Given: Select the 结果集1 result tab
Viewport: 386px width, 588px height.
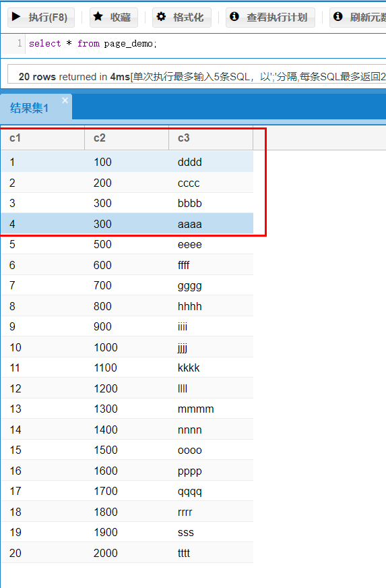Looking at the screenshot, I should point(36,107).
